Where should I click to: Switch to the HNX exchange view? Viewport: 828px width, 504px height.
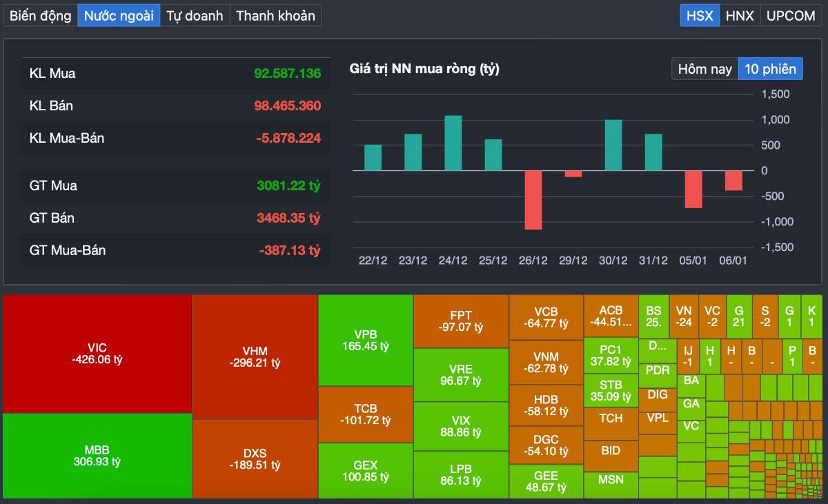pyautogui.click(x=738, y=14)
